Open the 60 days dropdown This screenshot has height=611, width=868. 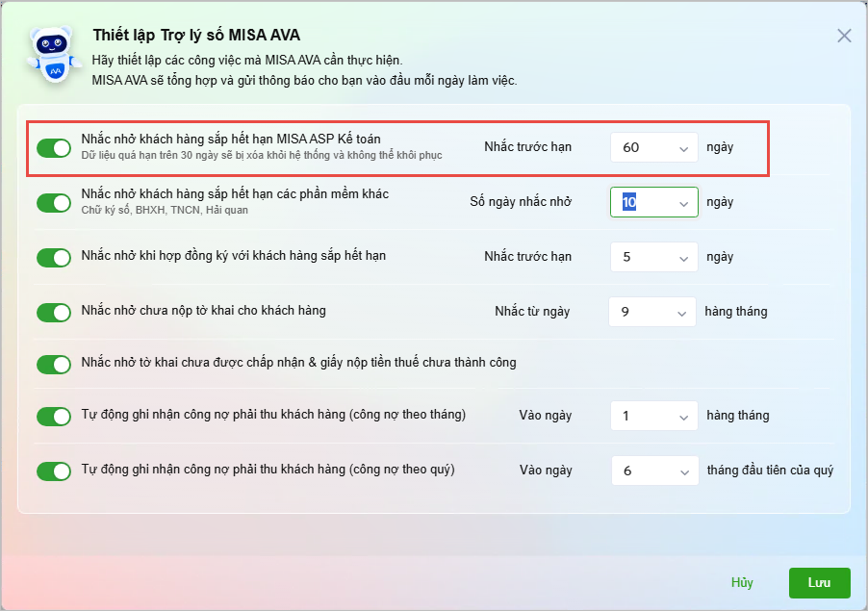(x=653, y=147)
